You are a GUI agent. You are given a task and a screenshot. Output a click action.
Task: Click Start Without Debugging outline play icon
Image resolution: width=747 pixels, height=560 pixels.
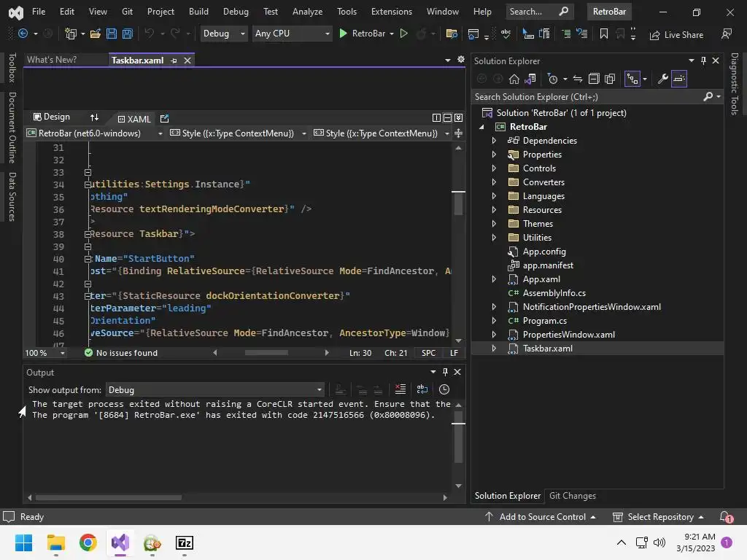coord(404,34)
